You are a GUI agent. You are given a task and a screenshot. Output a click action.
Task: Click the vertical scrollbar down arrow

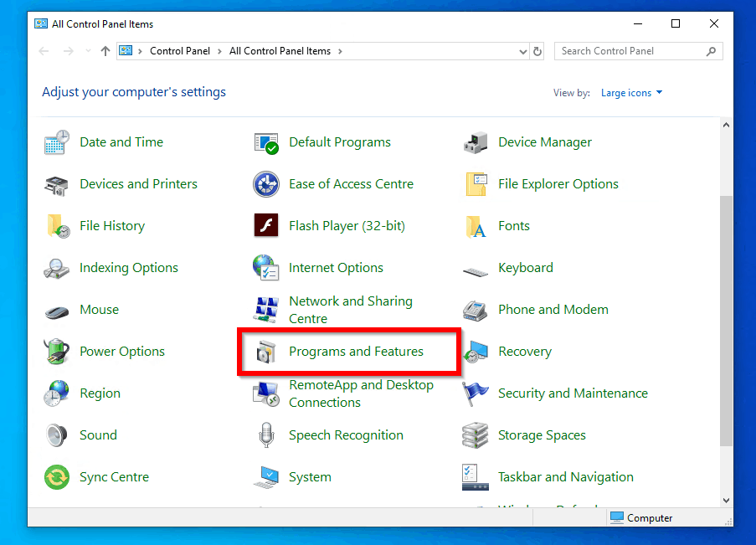[726, 500]
